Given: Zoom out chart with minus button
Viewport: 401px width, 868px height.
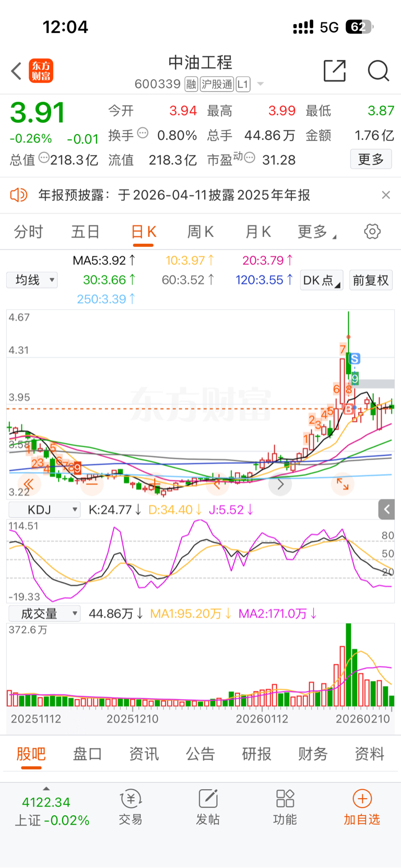Looking at the screenshot, I should point(92,484).
